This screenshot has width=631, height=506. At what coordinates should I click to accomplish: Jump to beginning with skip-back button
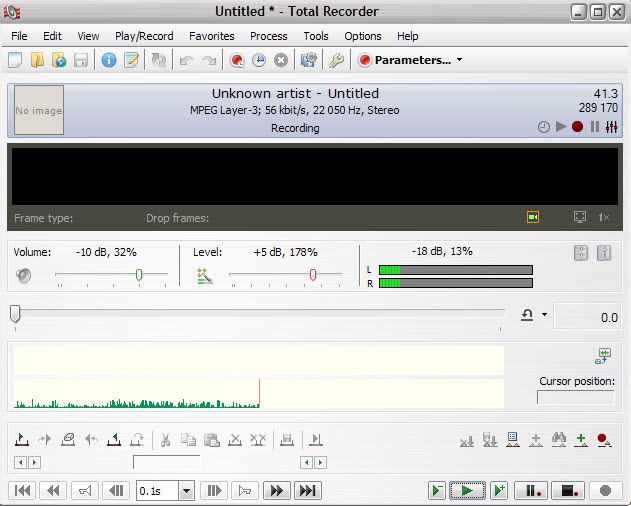(x=22, y=491)
